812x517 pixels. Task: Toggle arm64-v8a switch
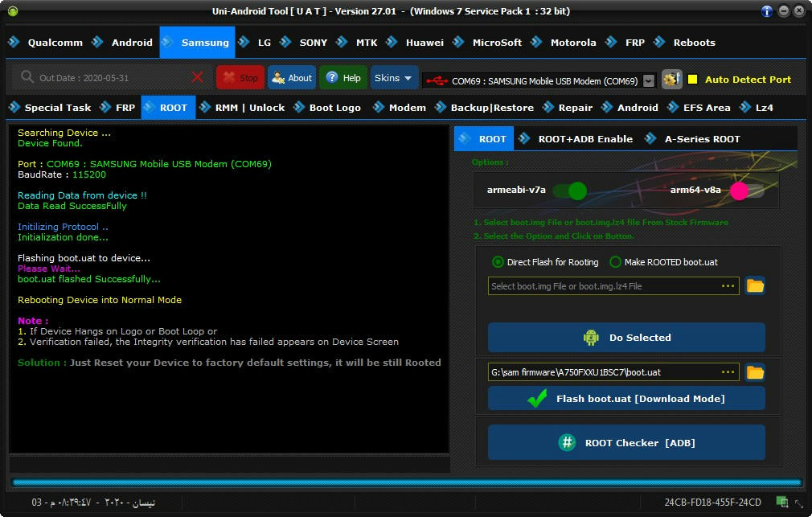point(747,191)
